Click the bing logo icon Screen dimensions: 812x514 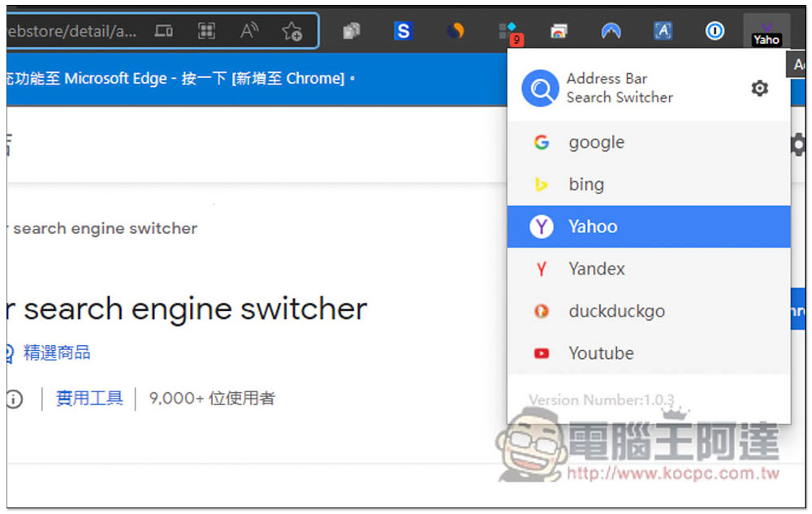(541, 184)
